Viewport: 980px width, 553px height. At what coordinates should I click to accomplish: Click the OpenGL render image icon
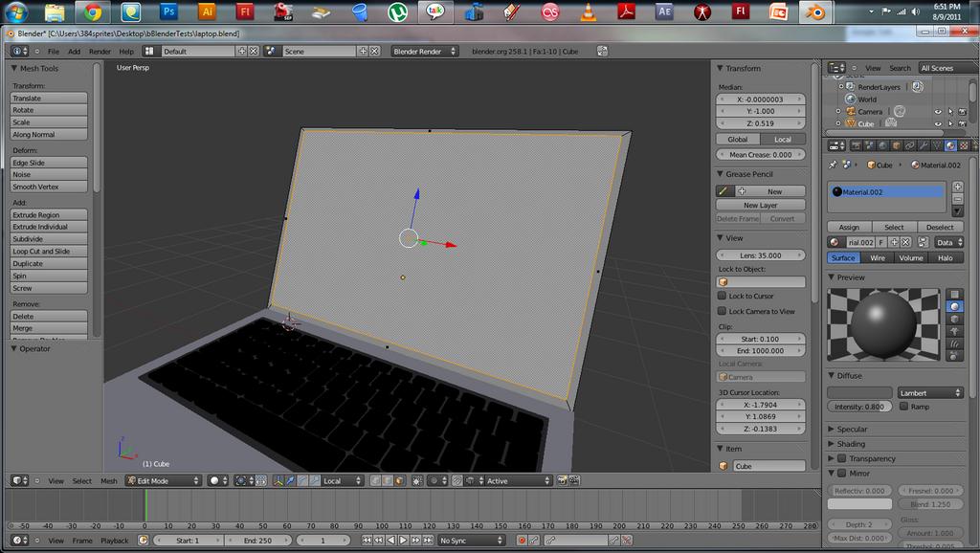[562, 480]
